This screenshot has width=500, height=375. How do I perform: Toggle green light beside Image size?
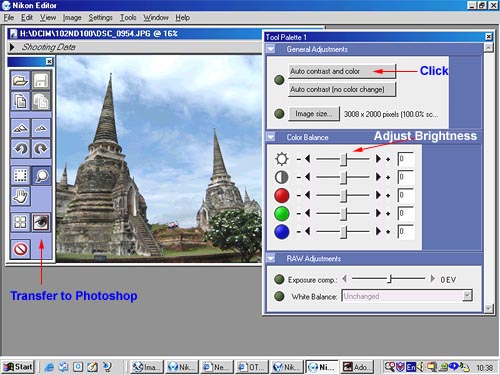(279, 114)
